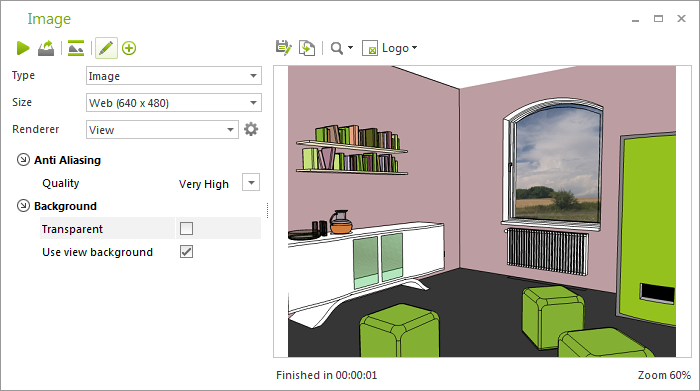The width and height of the screenshot is (700, 391).
Task: Click the export image icon beside play
Action: tap(46, 48)
